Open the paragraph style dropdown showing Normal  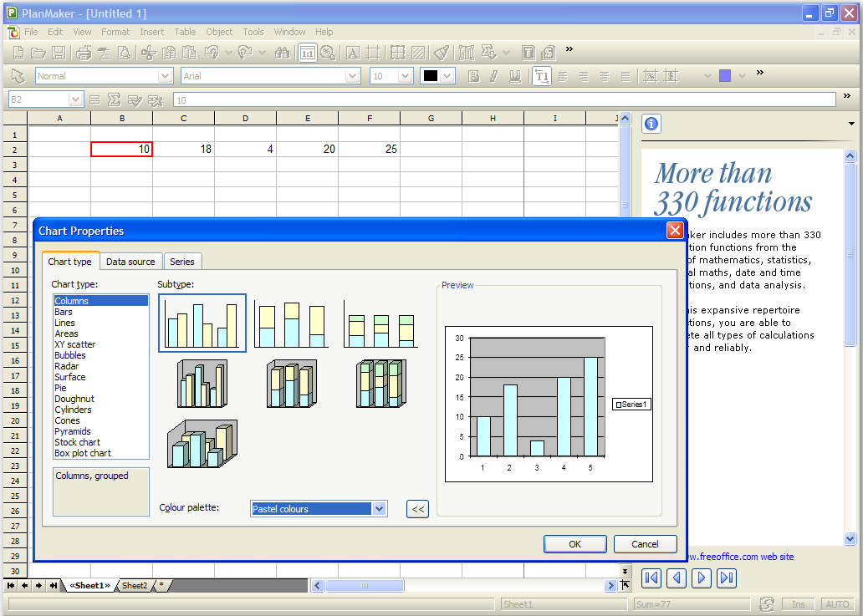coord(165,76)
